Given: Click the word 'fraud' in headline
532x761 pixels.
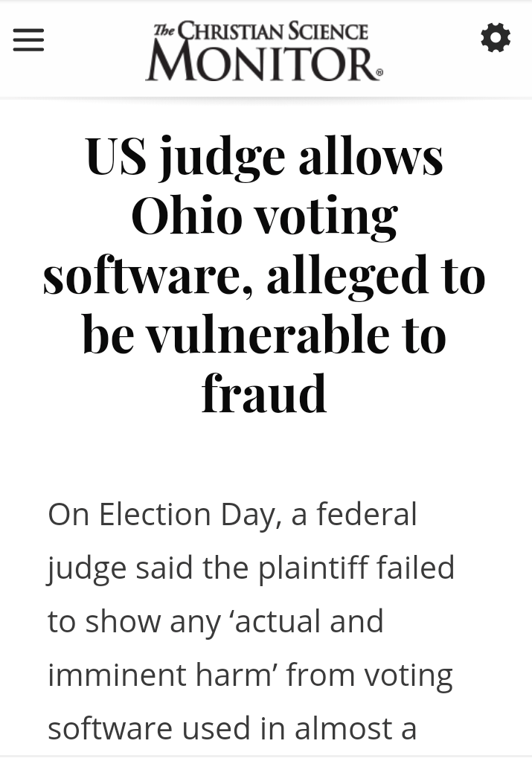Looking at the screenshot, I should pyautogui.click(x=264, y=394).
